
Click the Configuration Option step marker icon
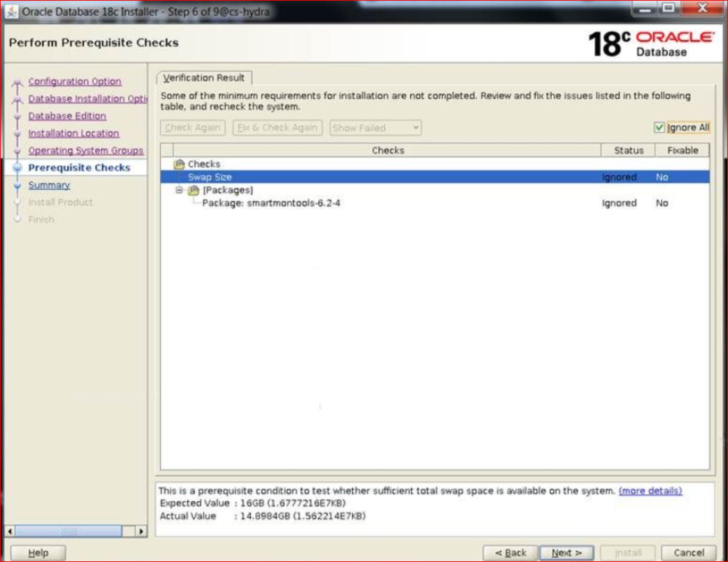[17, 82]
